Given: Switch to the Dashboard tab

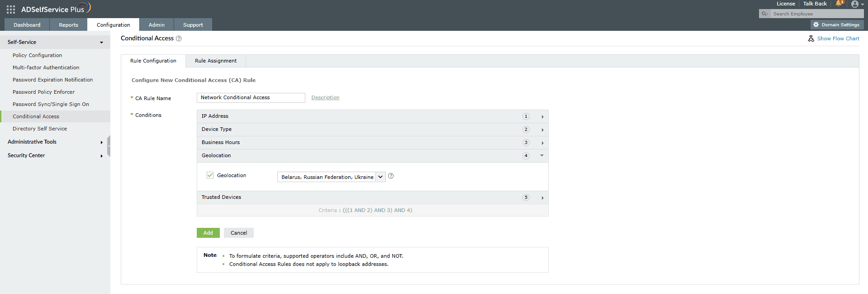Looking at the screenshot, I should [x=27, y=25].
